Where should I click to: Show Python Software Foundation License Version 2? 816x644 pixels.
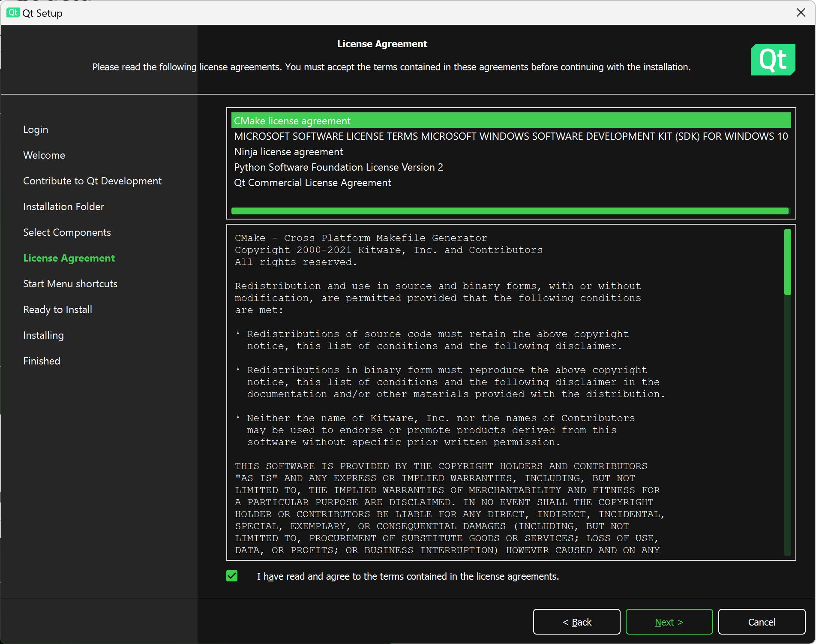(x=338, y=167)
